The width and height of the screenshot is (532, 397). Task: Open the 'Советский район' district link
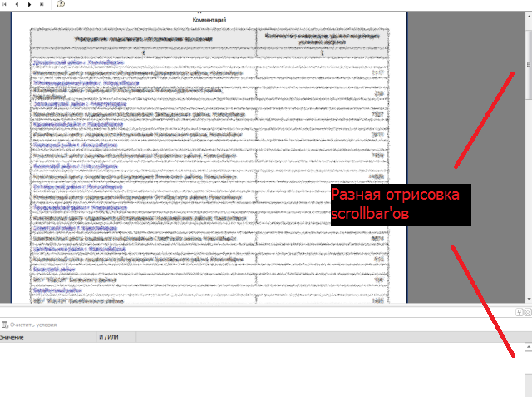point(75,228)
